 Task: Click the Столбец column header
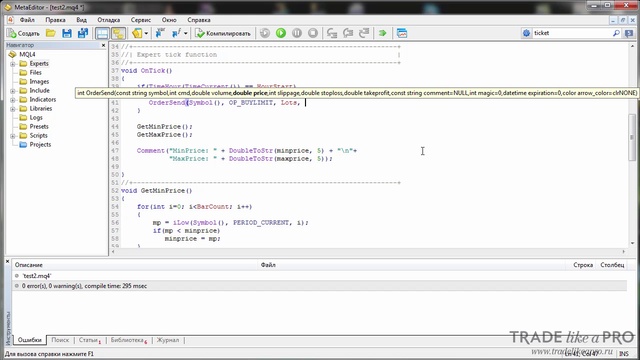coord(612,265)
